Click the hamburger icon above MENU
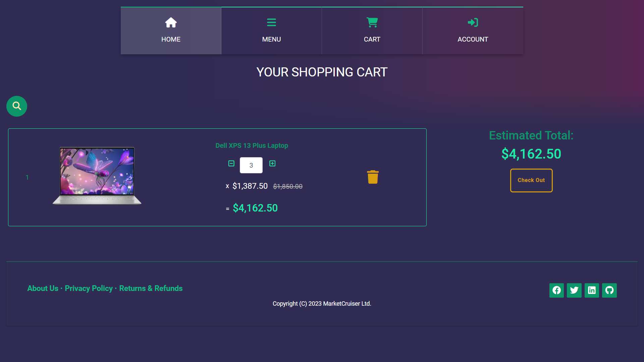Viewport: 644px width, 362px height. [271, 22]
